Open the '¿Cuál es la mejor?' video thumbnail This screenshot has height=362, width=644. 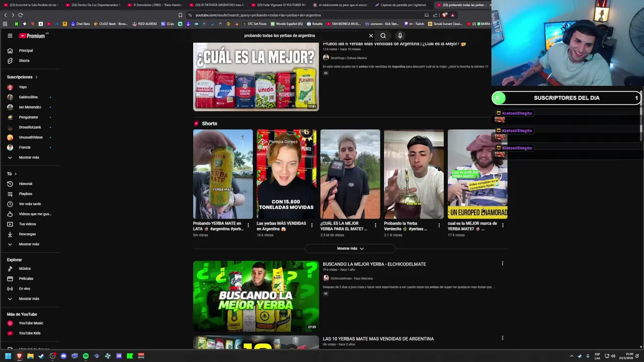[x=256, y=76]
